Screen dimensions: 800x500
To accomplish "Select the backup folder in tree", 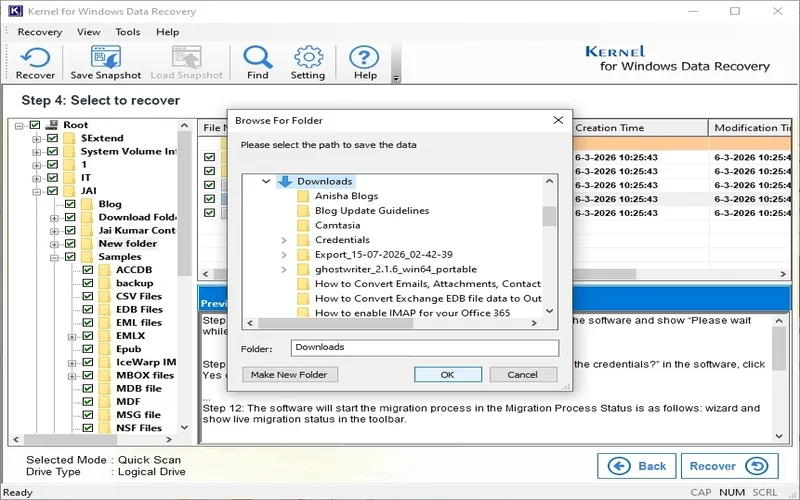I will [134, 283].
